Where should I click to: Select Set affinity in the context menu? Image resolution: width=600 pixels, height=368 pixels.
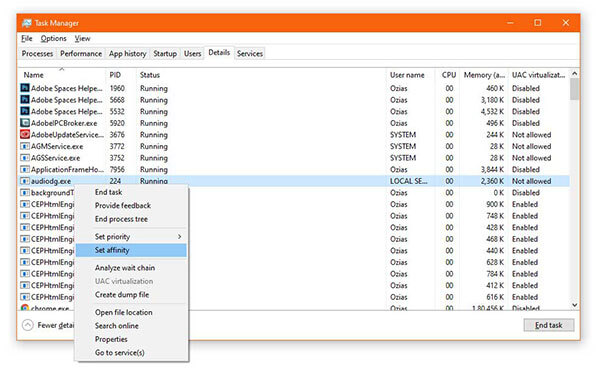coord(131,250)
